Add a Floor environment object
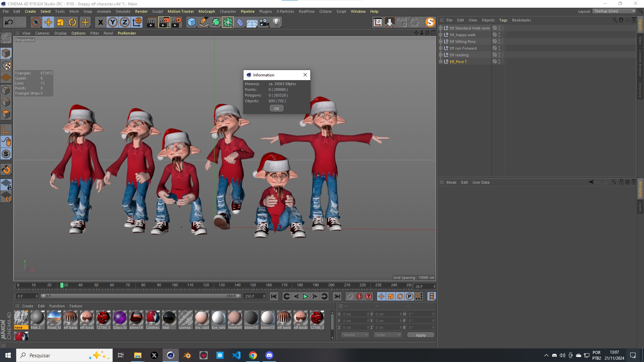Screen dimensions: 644x362 coord(252,22)
